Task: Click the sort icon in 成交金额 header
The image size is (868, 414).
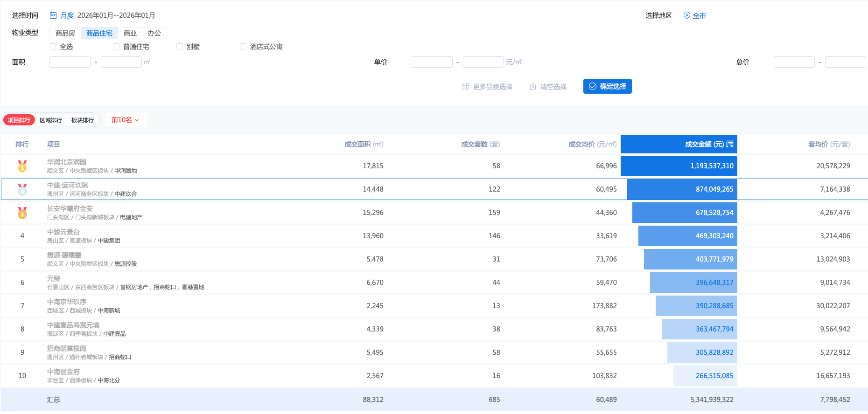Action: click(x=730, y=144)
